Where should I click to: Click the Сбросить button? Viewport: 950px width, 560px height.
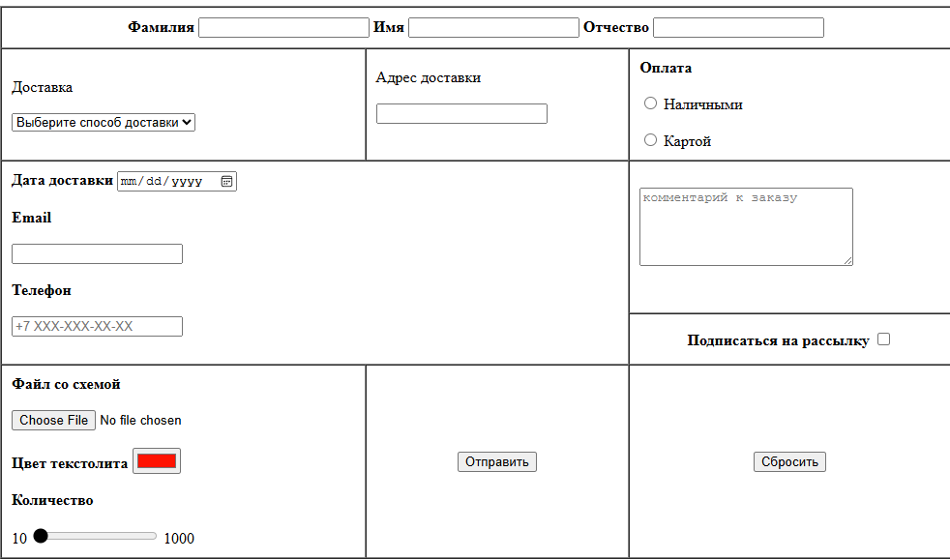789,462
